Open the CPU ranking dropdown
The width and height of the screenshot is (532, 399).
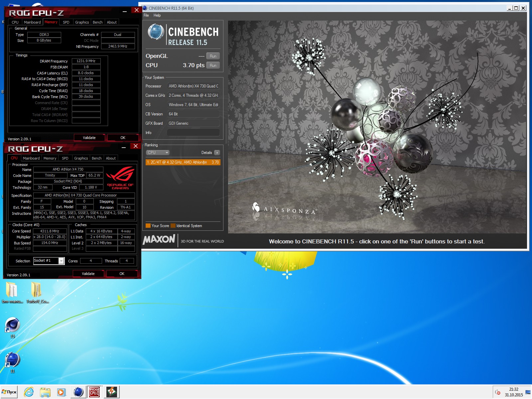pos(158,153)
